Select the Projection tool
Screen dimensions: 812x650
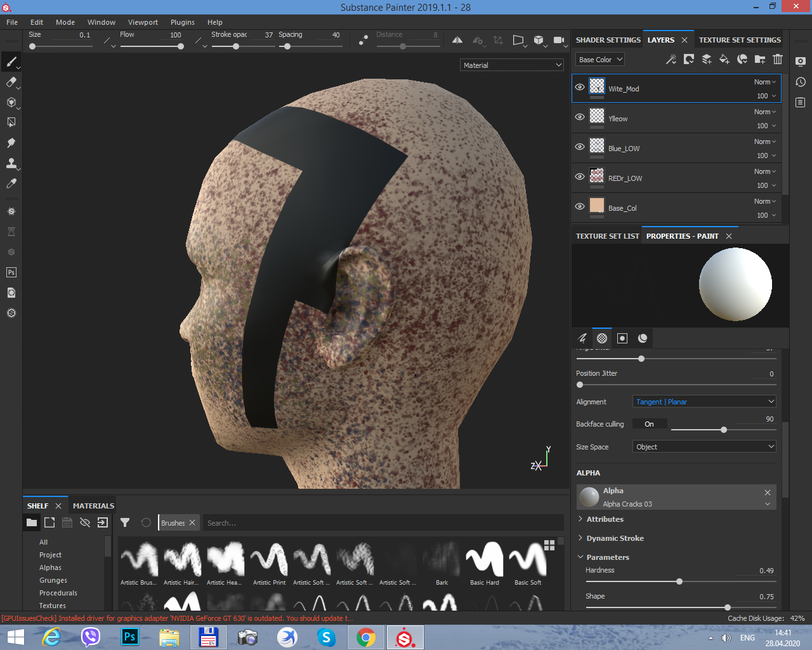coord(11,102)
